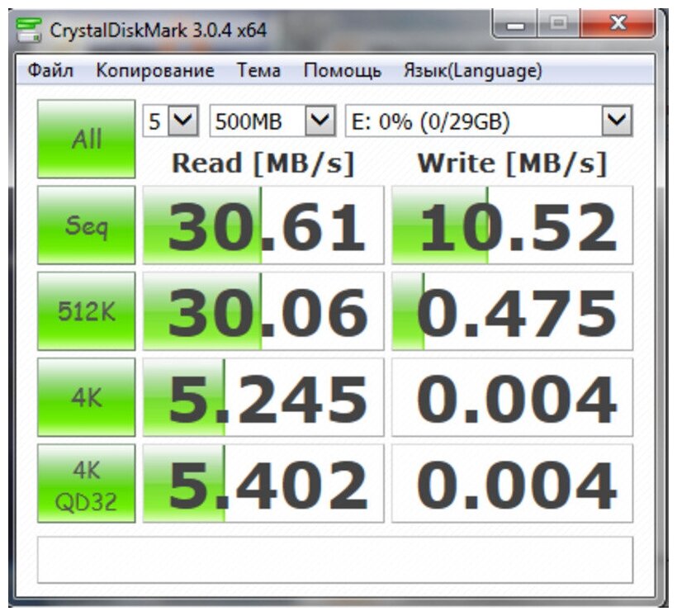Screen dimensions: 677x616
Task: Open the Файл menu
Action: (50, 70)
